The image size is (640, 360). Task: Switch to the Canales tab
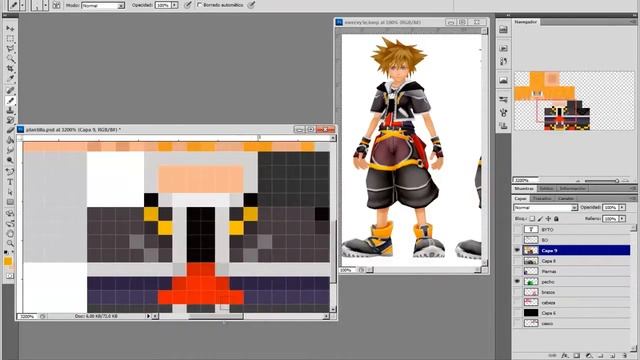pos(566,198)
